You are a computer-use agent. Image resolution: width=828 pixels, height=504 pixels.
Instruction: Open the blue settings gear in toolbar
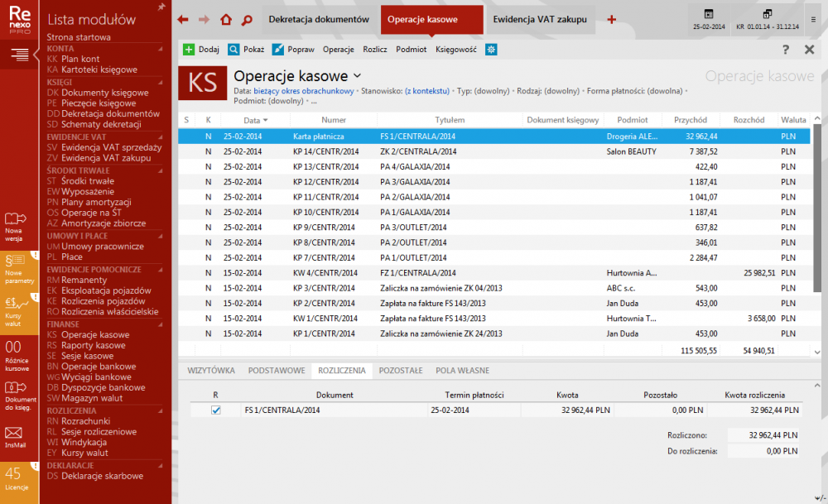492,50
